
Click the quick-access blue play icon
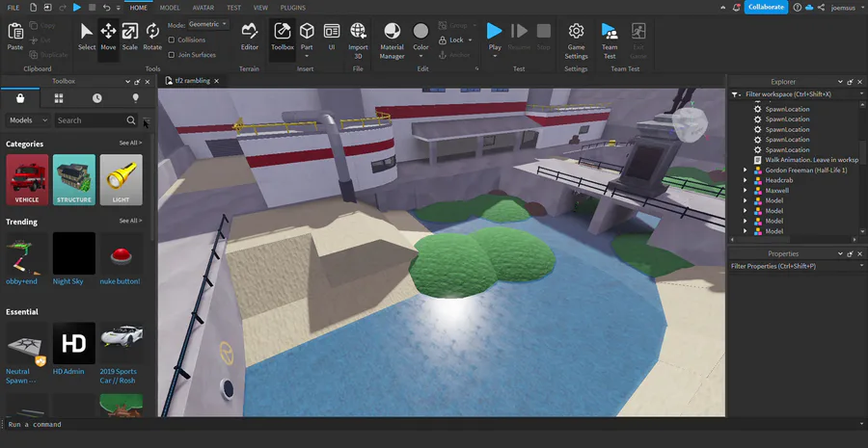tap(77, 8)
